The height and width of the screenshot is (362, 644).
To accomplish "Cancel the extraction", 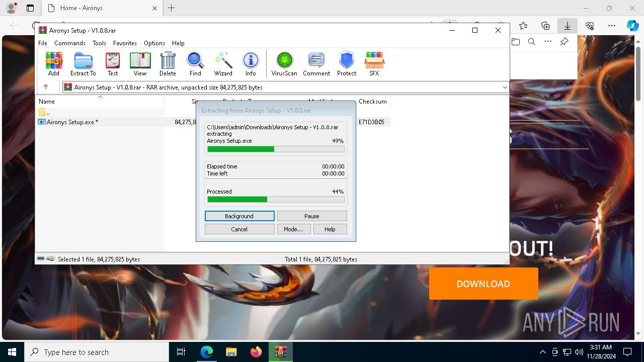I will [x=239, y=229].
